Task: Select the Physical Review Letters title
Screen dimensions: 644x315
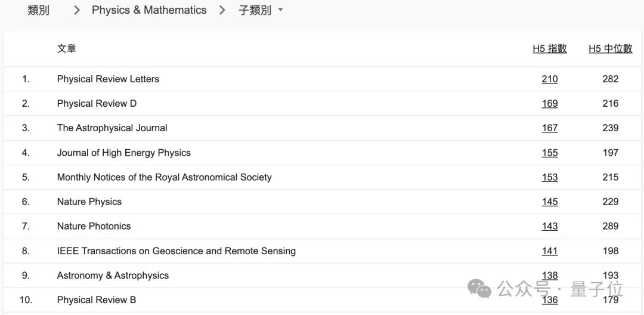Action: [x=108, y=79]
